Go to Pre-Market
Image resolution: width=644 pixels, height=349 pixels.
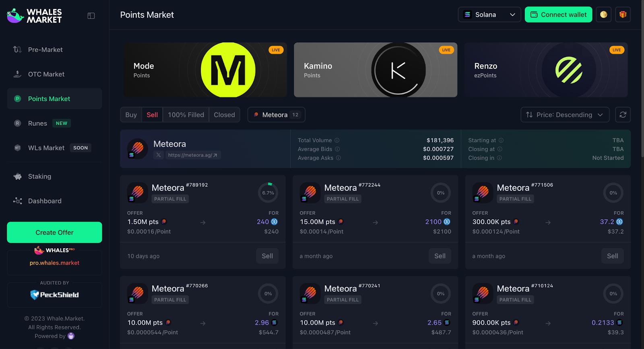(x=54, y=50)
